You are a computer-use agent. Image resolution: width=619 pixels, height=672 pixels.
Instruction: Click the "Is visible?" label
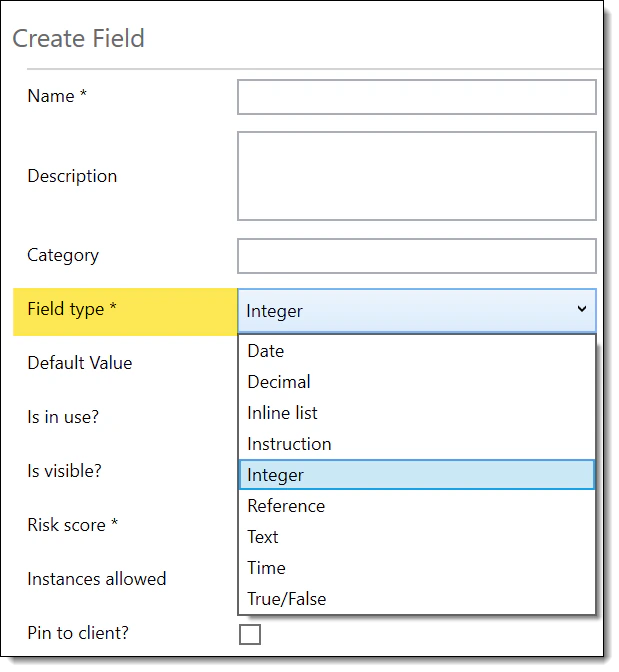tap(64, 471)
